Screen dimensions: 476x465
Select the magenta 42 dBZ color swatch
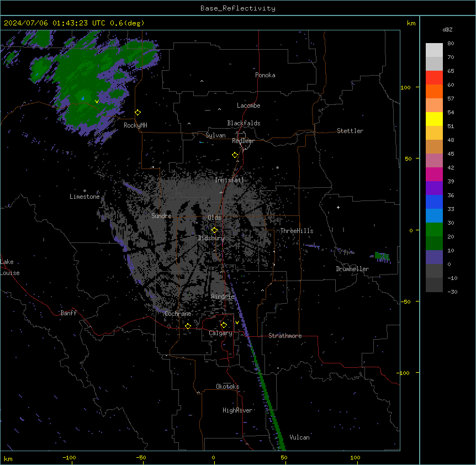click(x=434, y=174)
